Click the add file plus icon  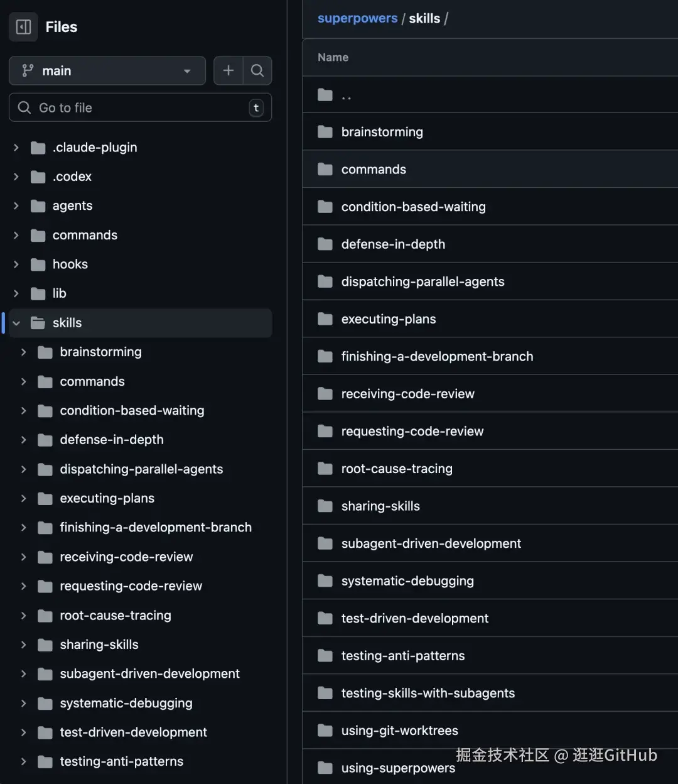[229, 70]
